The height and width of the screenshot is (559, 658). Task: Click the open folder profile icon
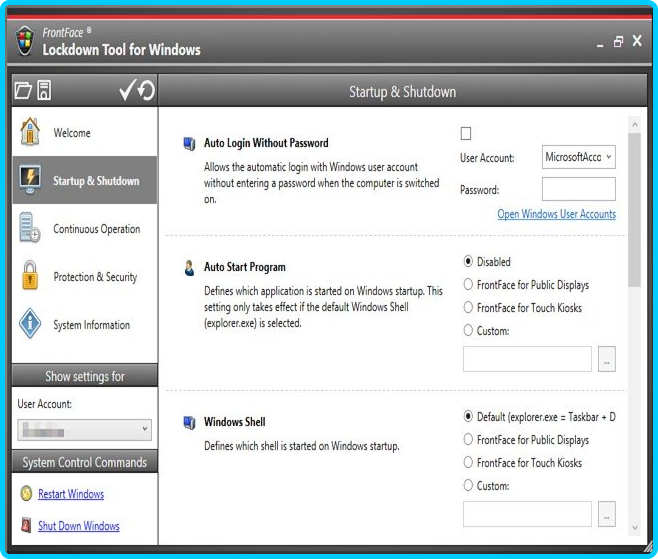pos(23,90)
